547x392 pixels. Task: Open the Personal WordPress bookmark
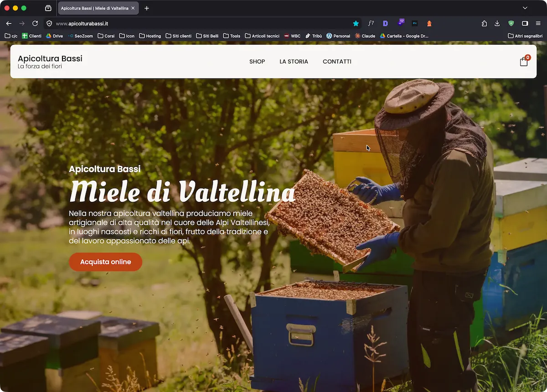pos(338,36)
